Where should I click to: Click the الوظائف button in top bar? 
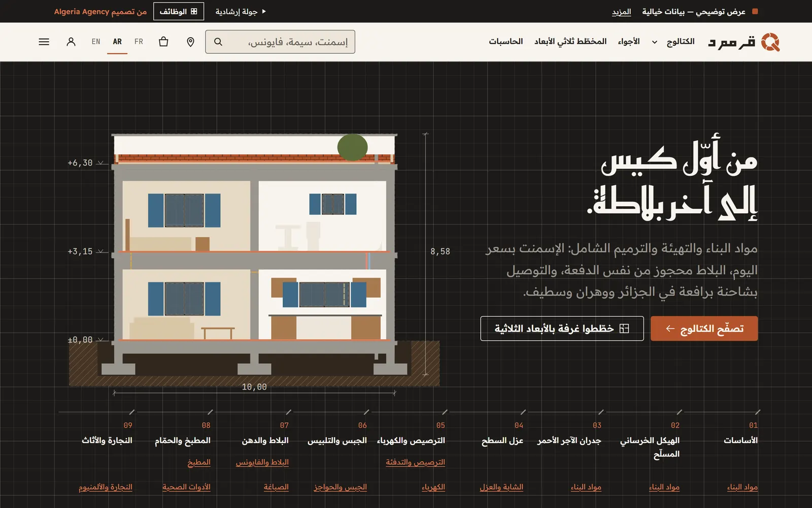coord(178,11)
